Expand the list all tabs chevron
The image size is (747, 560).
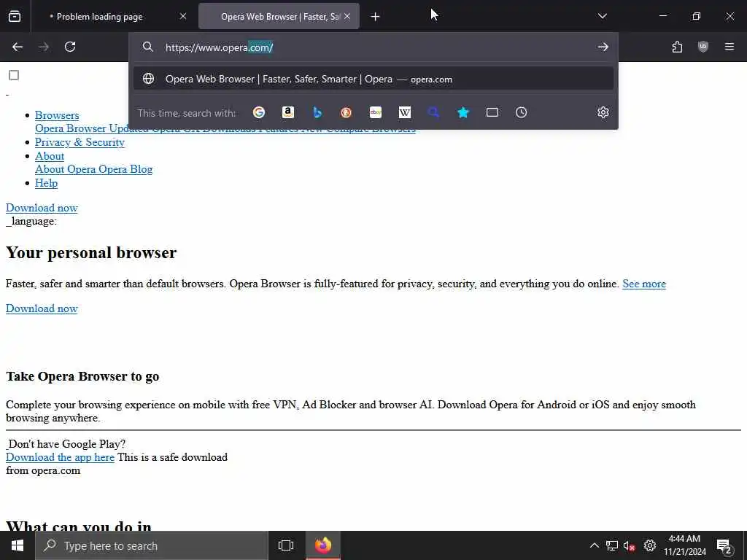pos(602,16)
